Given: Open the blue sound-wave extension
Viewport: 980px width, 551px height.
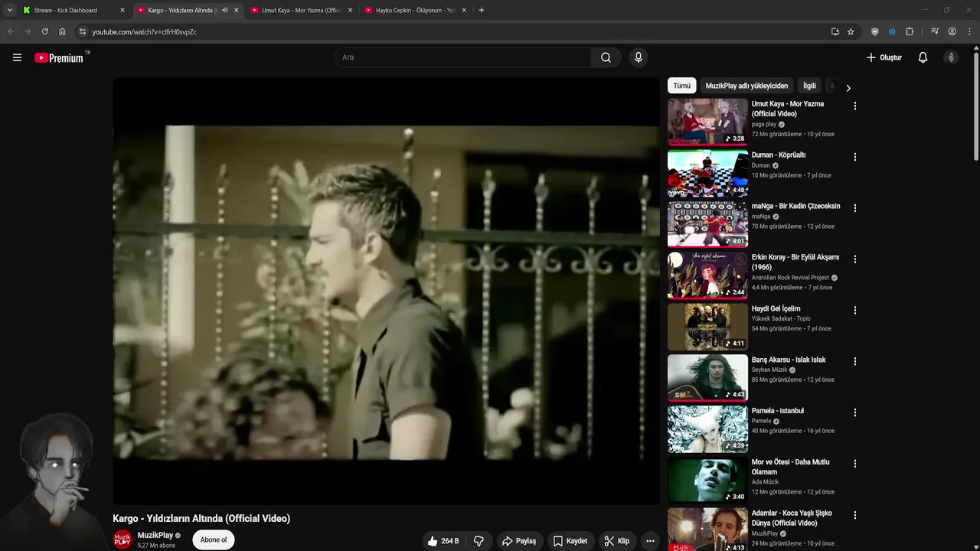Looking at the screenshot, I should pyautogui.click(x=892, y=31).
